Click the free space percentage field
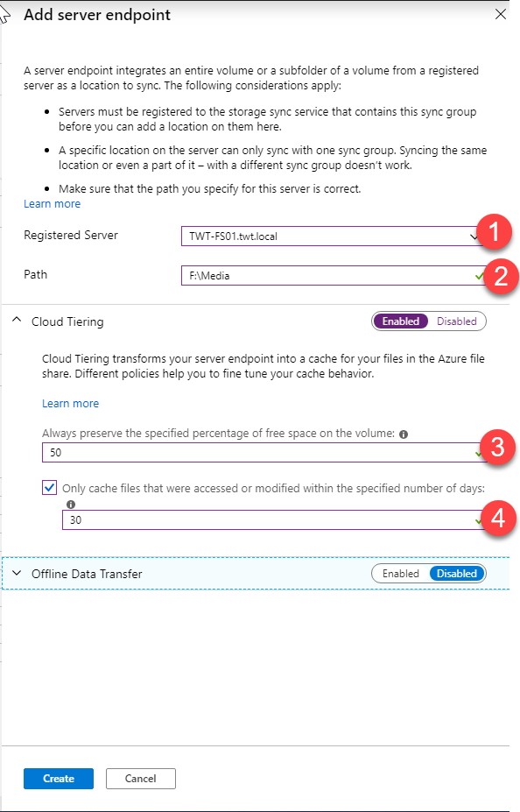 click(264, 453)
